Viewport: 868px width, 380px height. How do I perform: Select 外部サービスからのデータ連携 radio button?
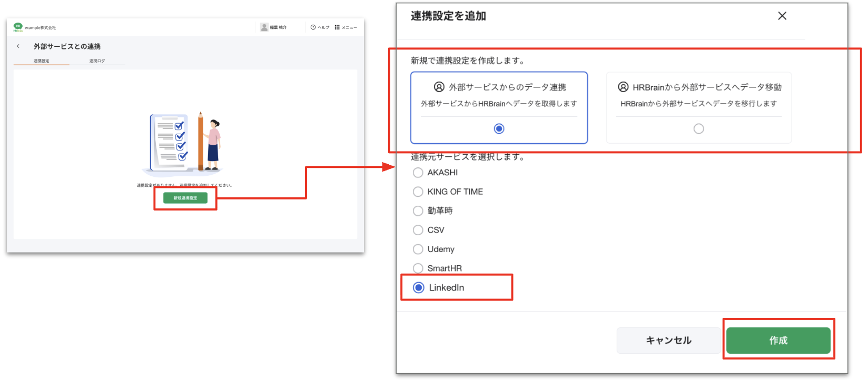[x=499, y=128]
